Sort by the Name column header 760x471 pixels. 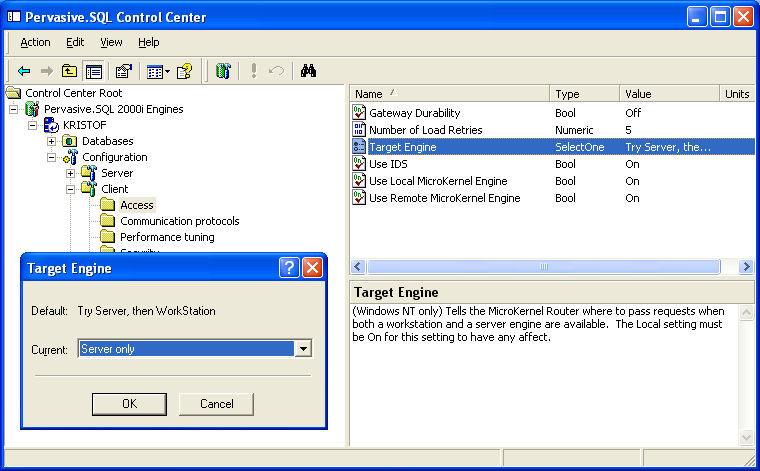449,94
